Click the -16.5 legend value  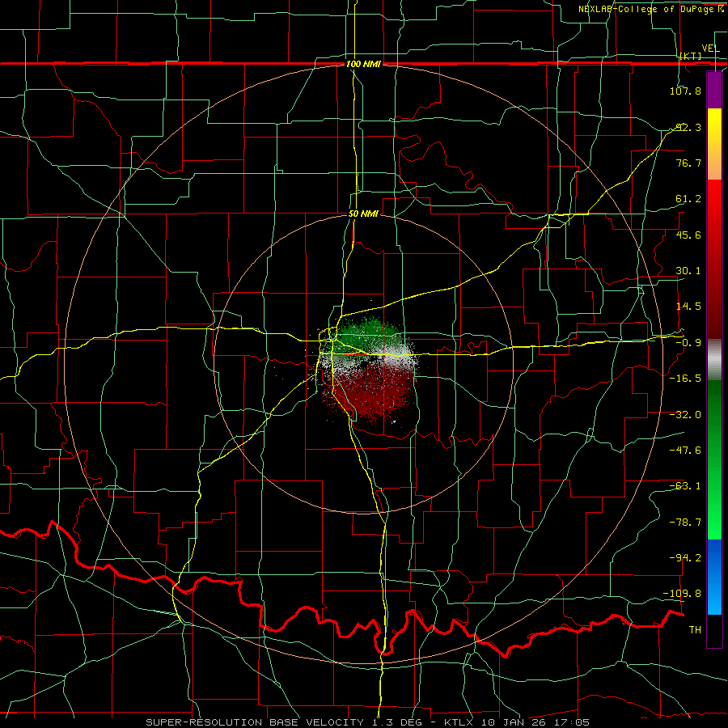(685, 379)
